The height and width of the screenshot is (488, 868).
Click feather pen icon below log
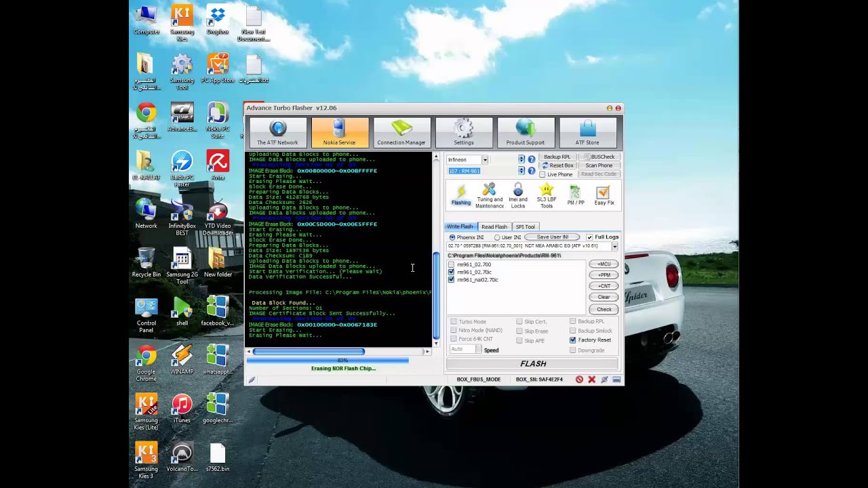(252, 380)
